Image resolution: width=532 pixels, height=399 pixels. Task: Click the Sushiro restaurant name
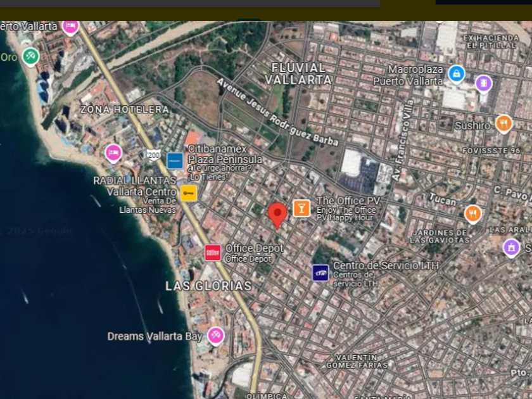click(472, 126)
